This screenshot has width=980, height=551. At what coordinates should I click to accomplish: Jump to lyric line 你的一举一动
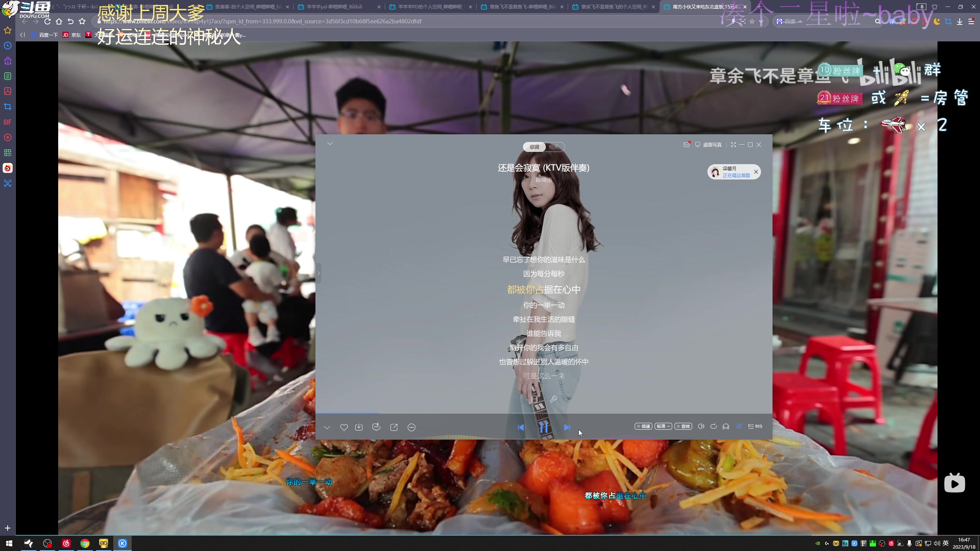tap(544, 305)
